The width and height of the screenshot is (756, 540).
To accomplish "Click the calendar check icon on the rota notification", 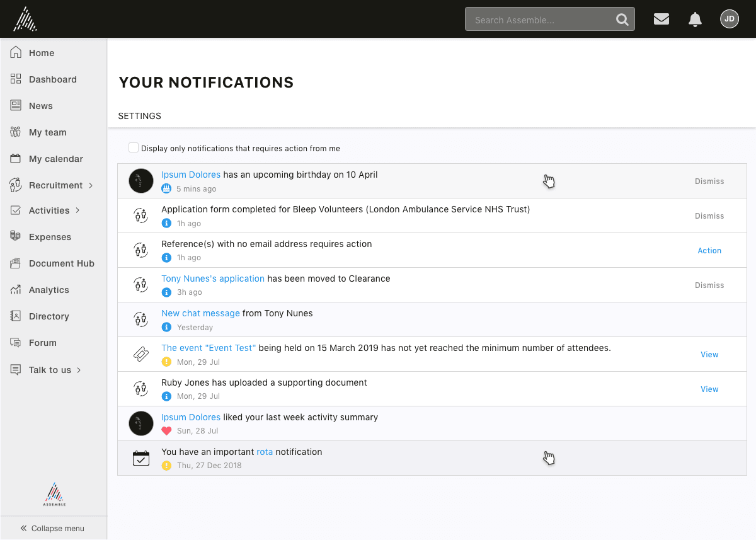I will [141, 458].
